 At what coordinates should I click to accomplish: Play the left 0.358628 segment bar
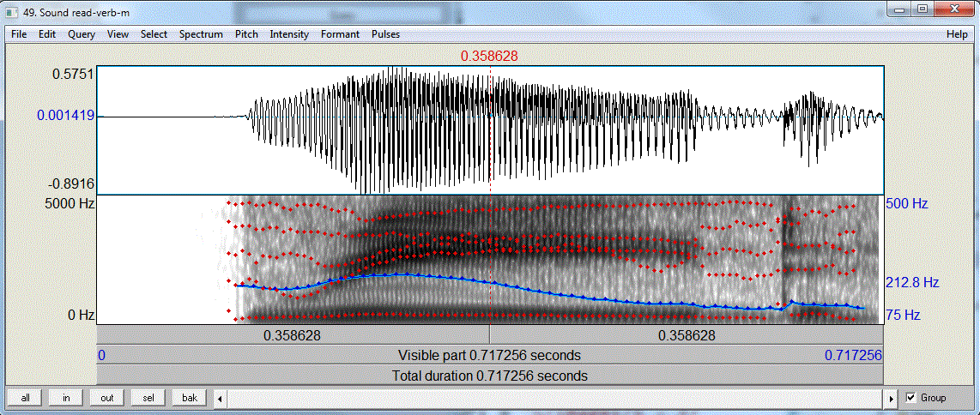click(293, 335)
